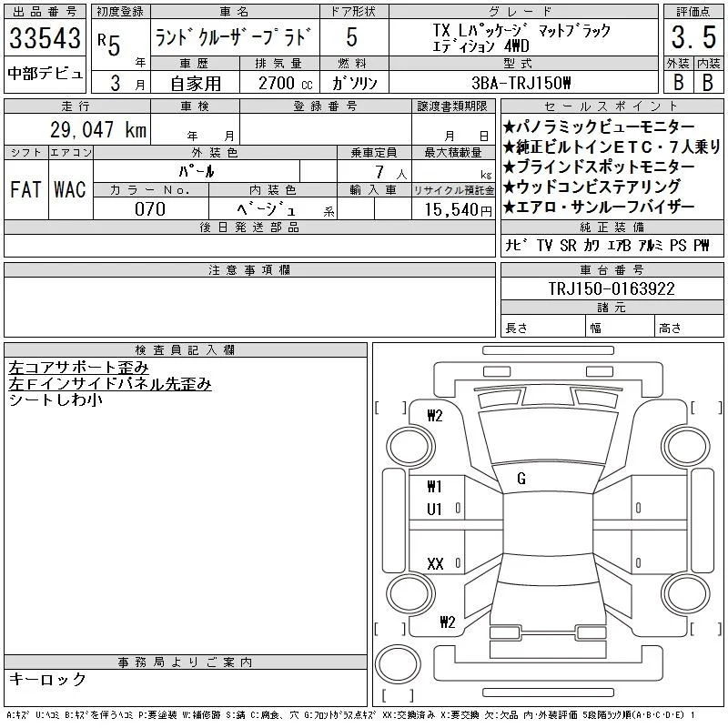Click interior color ベージュ

[x=266, y=209]
